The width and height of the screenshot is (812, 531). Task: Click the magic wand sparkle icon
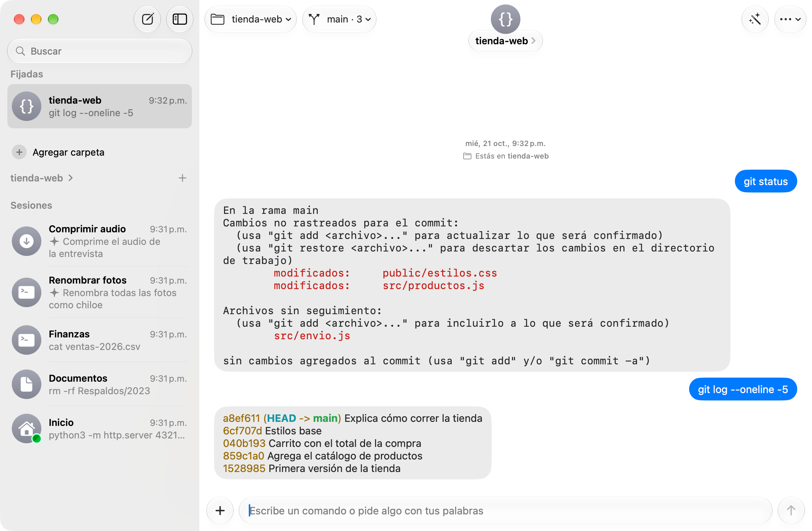pyautogui.click(x=755, y=19)
